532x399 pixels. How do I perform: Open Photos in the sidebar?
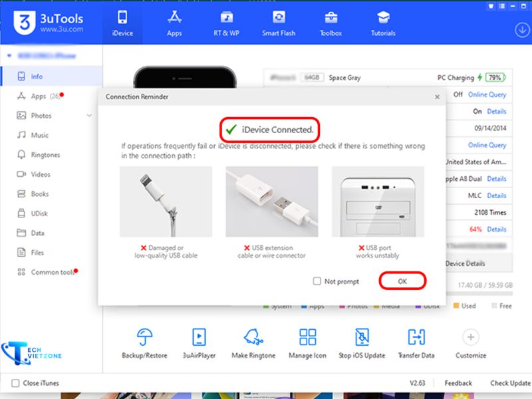point(52,116)
